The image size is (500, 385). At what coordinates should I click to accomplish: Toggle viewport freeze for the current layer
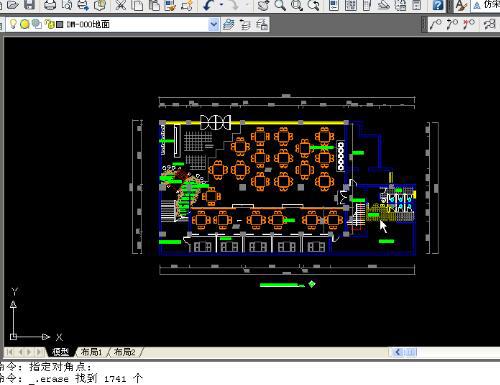[x=37, y=24]
